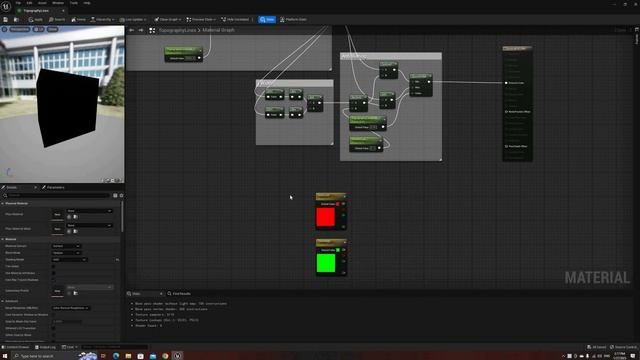Open the Lit view mode menu

click(x=38, y=29)
